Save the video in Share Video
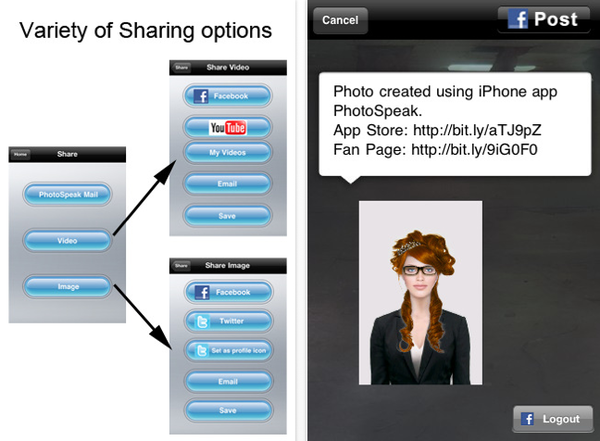Image resolution: width=600 pixels, height=441 pixels. [228, 216]
